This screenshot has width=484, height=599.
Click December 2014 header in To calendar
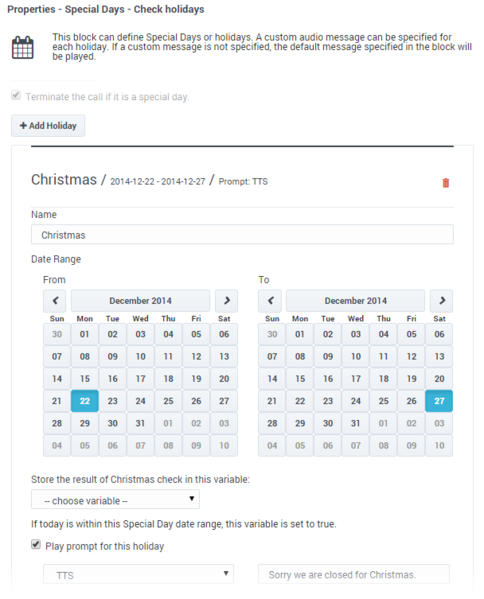[355, 301]
